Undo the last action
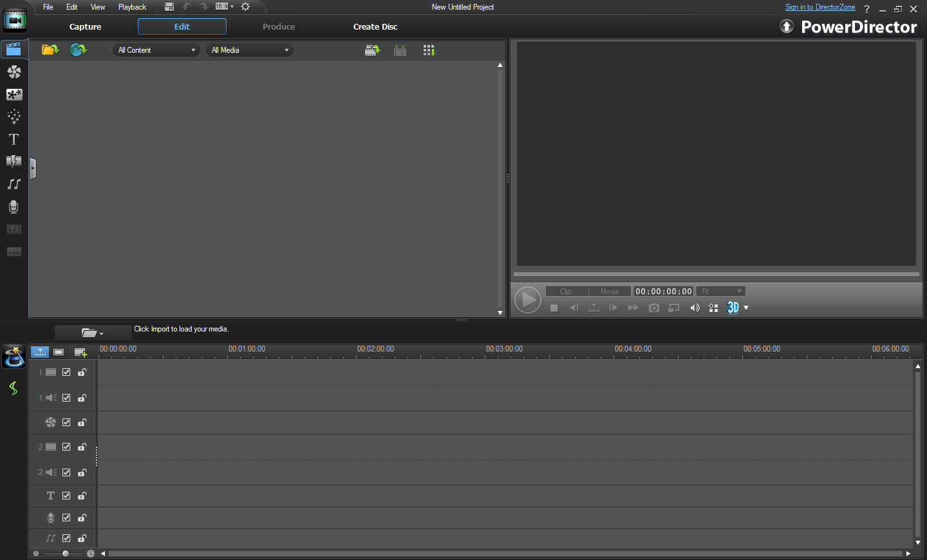927x560 pixels. [187, 6]
